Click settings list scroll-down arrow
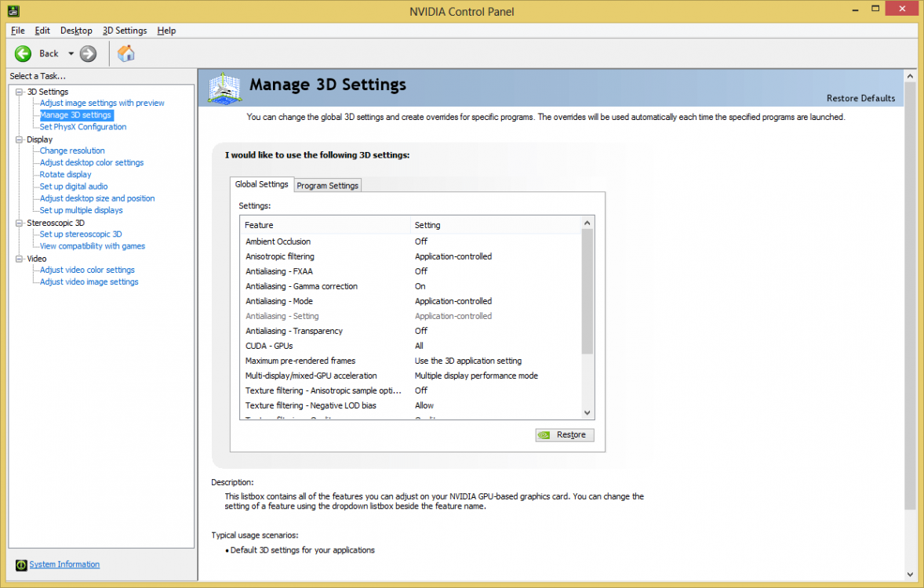Viewport: 924px width, 588px height. (587, 413)
